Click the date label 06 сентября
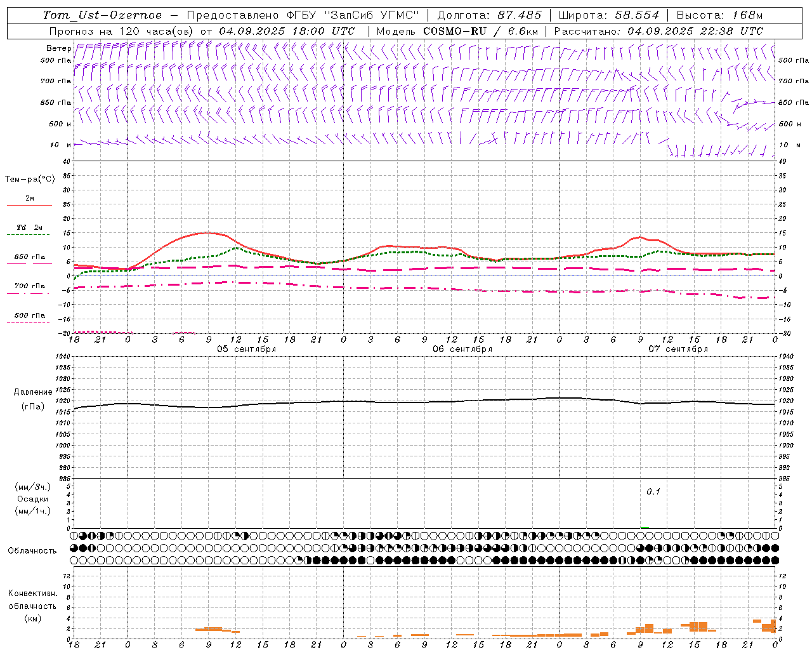Screen dimensions: 812x650 pyautogui.click(x=462, y=349)
